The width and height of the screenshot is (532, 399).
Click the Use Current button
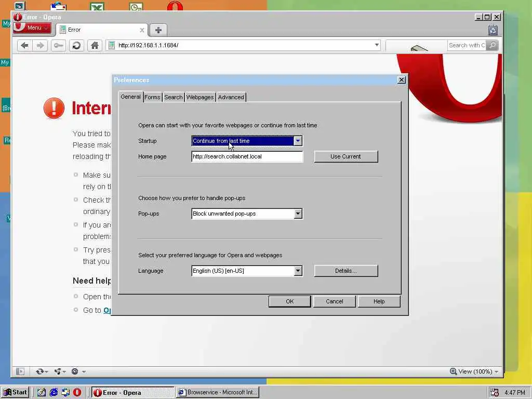[x=345, y=157]
